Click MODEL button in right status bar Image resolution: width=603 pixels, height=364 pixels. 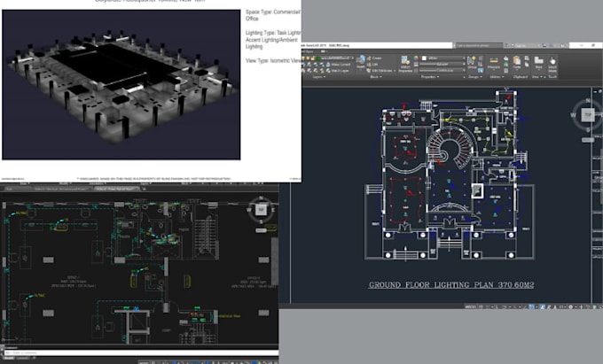click(x=470, y=306)
